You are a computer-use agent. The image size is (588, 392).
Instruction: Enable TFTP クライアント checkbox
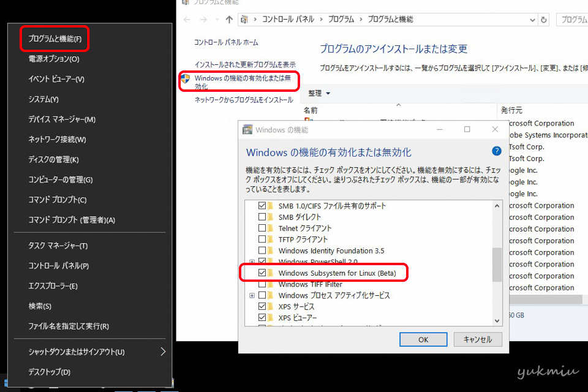click(x=262, y=239)
